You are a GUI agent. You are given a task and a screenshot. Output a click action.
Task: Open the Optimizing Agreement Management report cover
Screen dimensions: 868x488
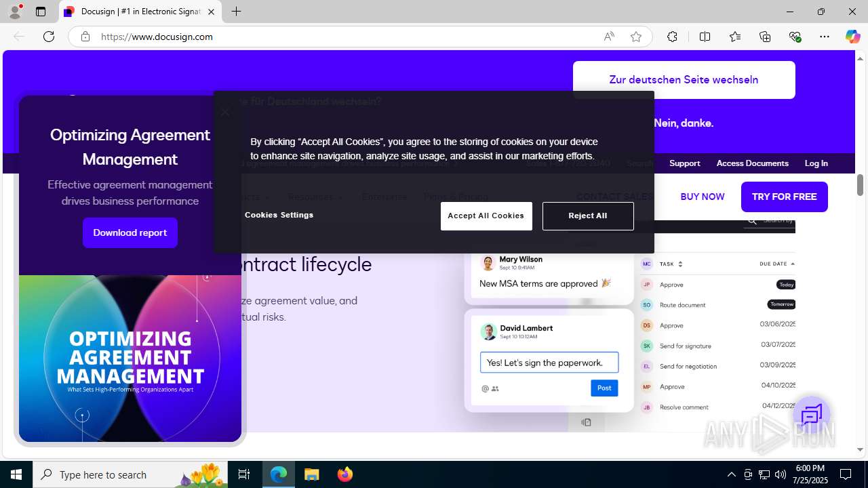pyautogui.click(x=130, y=359)
